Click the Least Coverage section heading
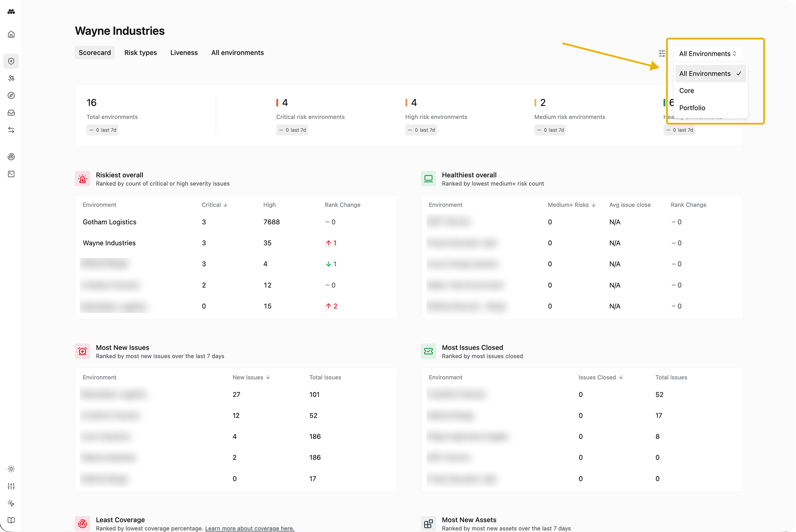Image resolution: width=796 pixels, height=532 pixels. pos(120,520)
